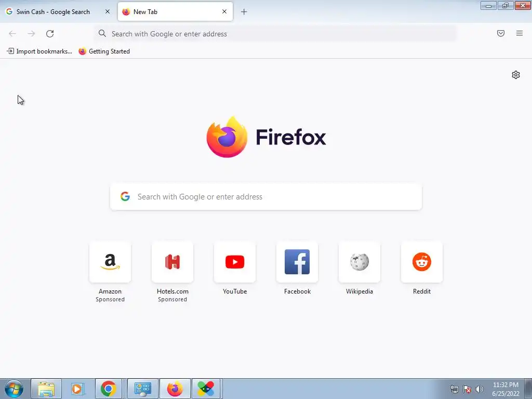Viewport: 532px width, 399px height.
Task: Open the Firefox hamburger application menu
Action: [x=520, y=33]
